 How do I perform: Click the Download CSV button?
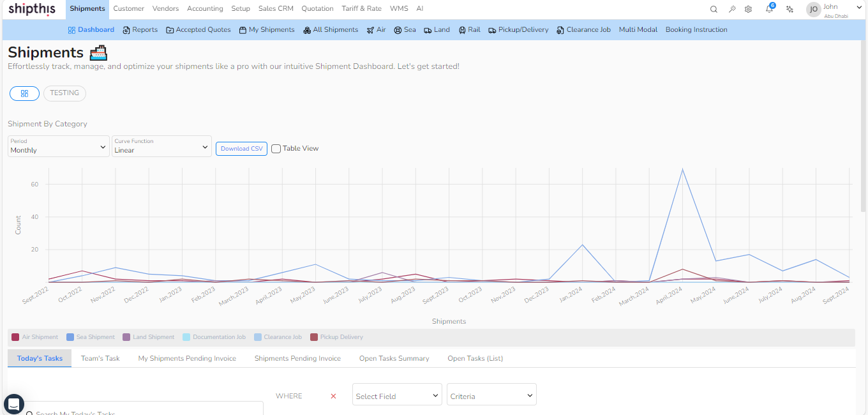tap(241, 148)
